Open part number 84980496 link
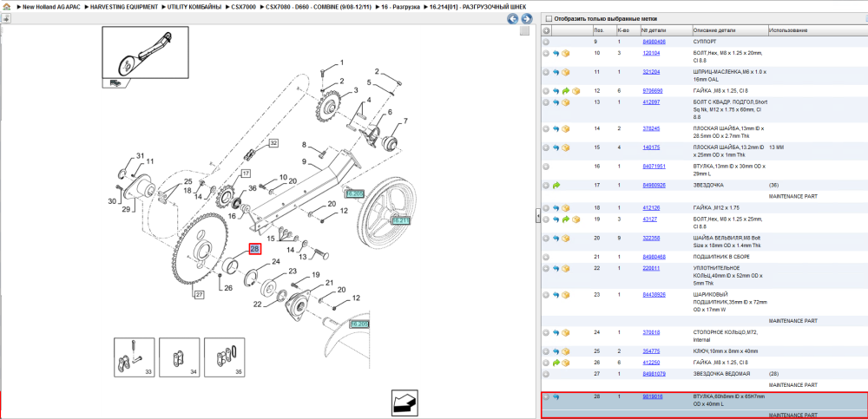This screenshot has width=868, height=419. coord(654,42)
